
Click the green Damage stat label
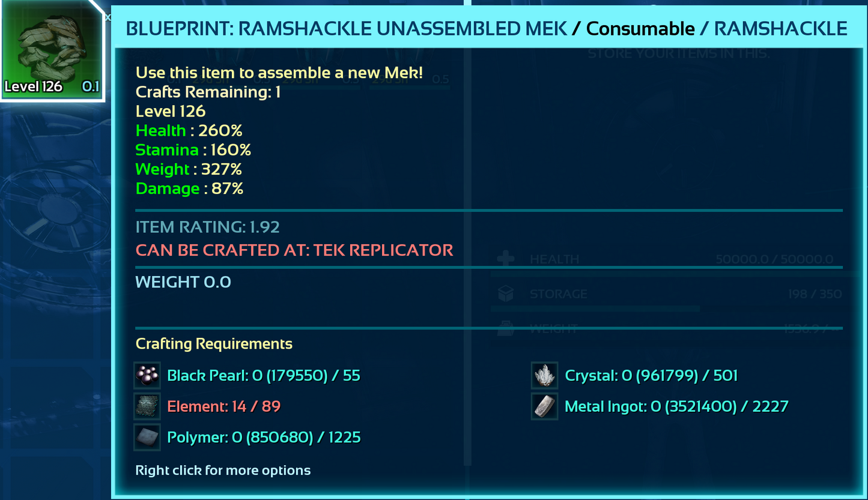point(168,188)
